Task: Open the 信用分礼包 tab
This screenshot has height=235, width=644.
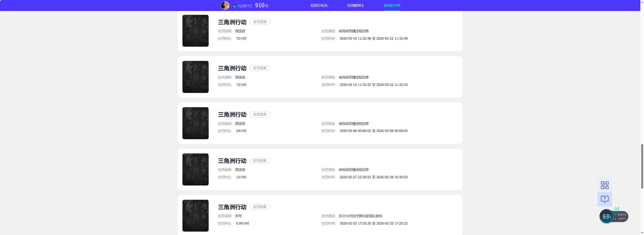Action: pyautogui.click(x=319, y=6)
